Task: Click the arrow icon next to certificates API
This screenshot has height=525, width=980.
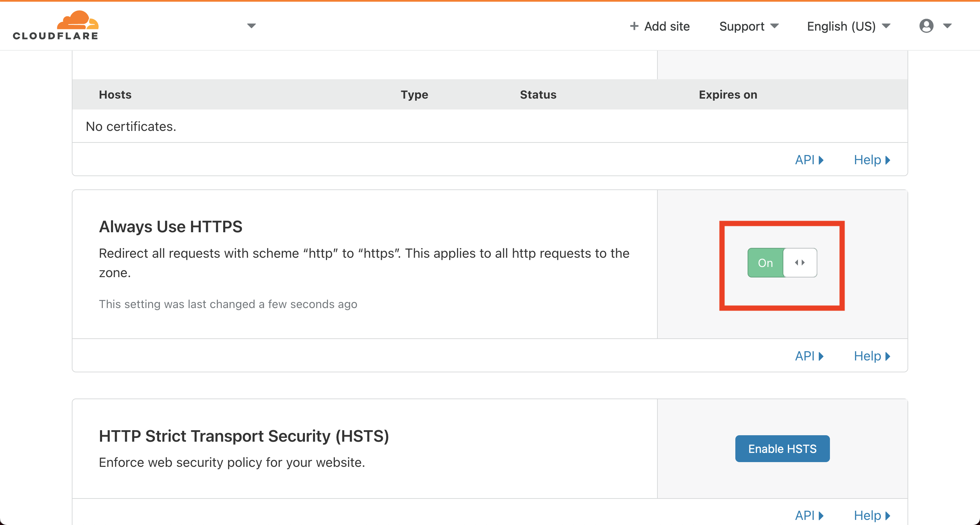Action: click(821, 160)
